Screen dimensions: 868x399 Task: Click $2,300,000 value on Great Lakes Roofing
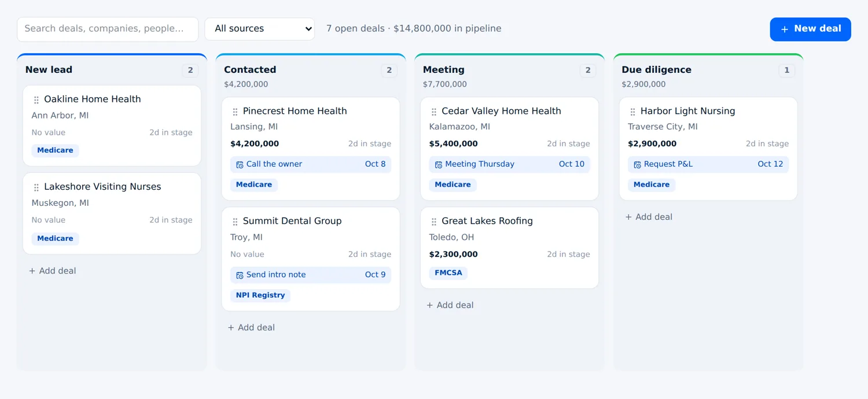454,254
